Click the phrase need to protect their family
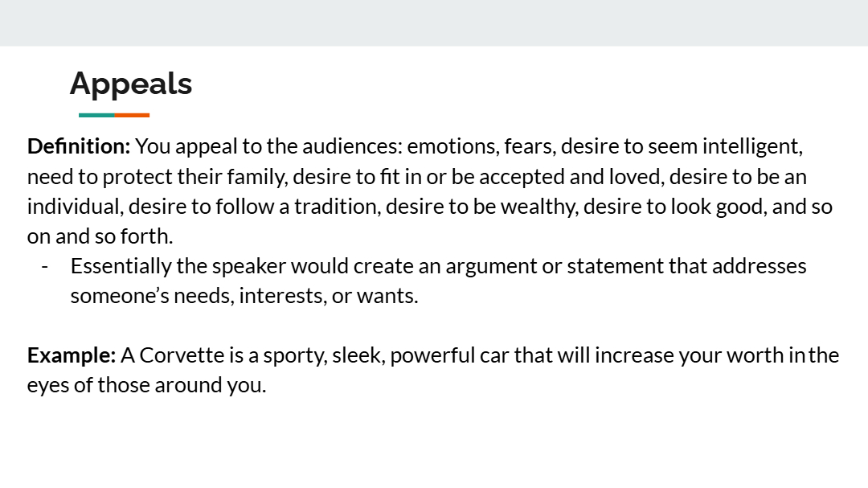The width and height of the screenshot is (868, 488). pyautogui.click(x=158, y=177)
